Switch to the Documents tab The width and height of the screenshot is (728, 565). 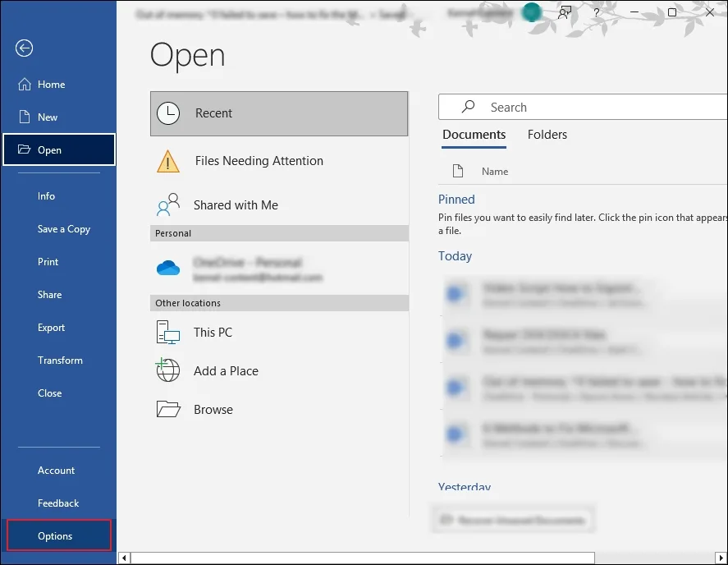[x=474, y=135]
